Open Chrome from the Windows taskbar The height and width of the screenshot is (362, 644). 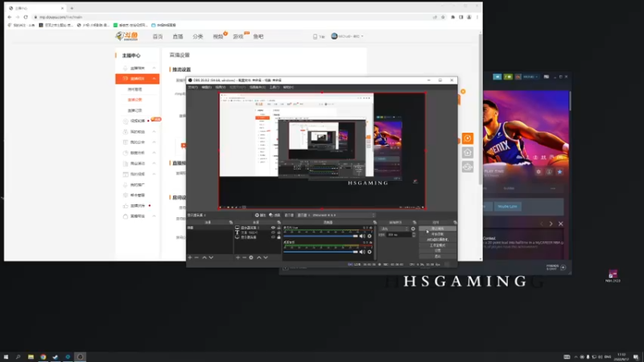coord(43,357)
